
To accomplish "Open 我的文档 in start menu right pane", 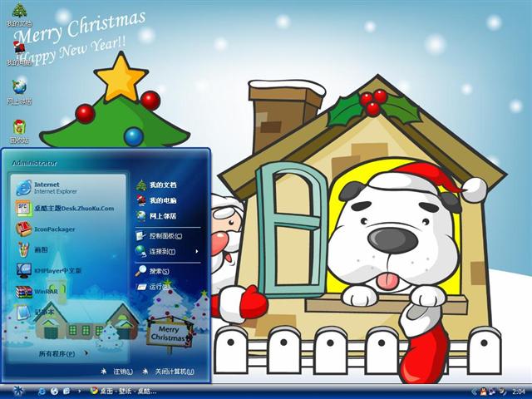I will click(x=156, y=185).
